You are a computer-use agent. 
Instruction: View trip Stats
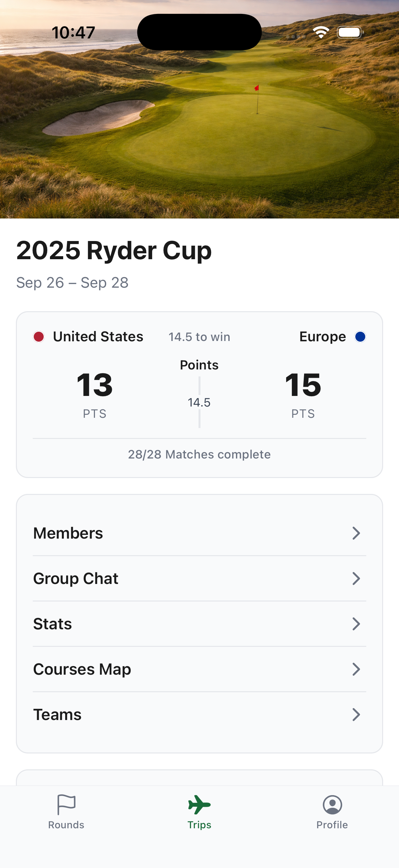click(53, 624)
